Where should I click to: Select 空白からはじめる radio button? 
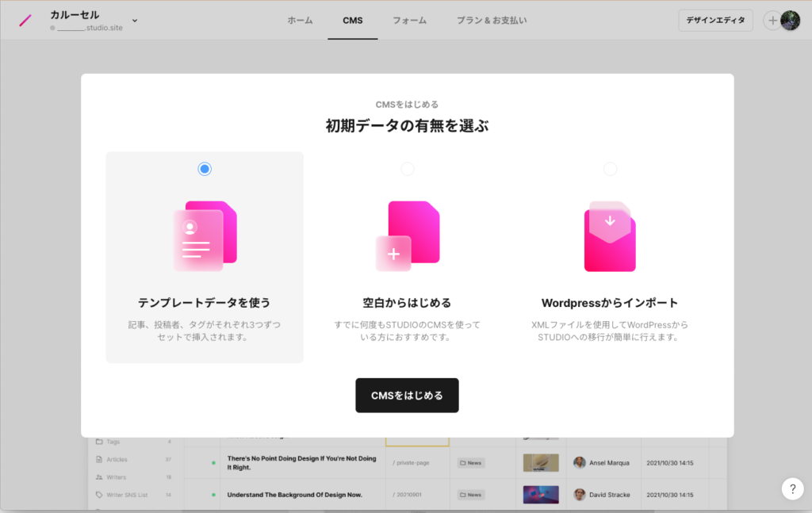[408, 169]
